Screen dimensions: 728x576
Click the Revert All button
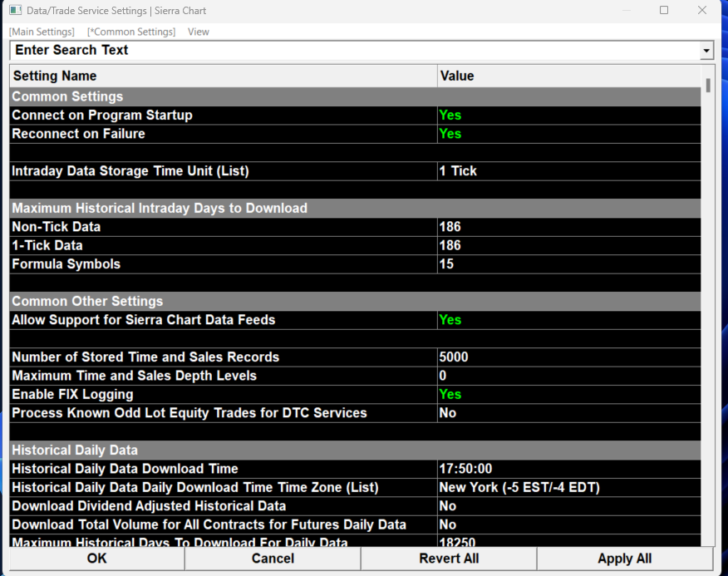pos(449,558)
